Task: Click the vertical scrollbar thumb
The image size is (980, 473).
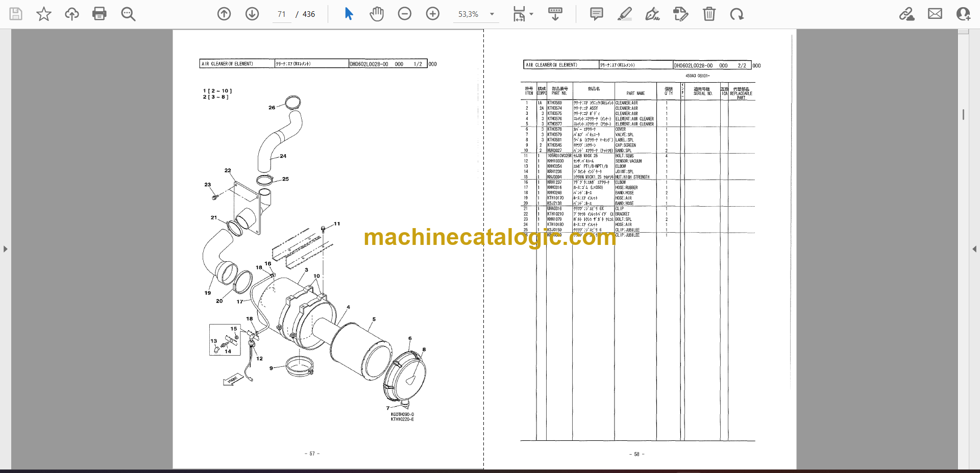Action: click(964, 114)
